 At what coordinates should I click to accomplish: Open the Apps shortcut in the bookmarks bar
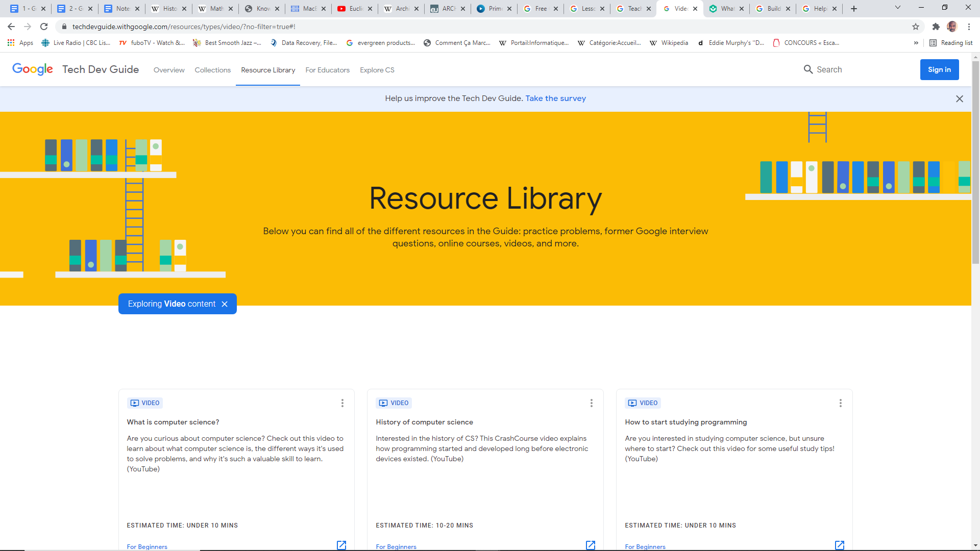20,43
